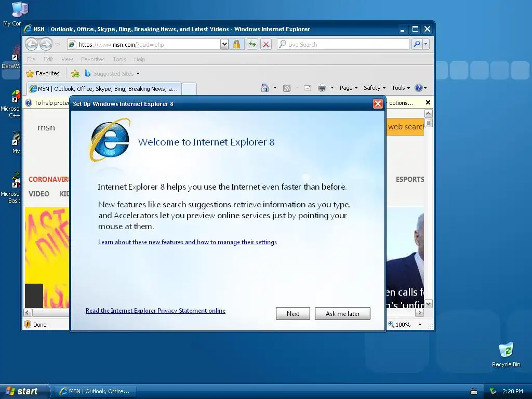Open the Tools menu in menu bar

(119, 59)
